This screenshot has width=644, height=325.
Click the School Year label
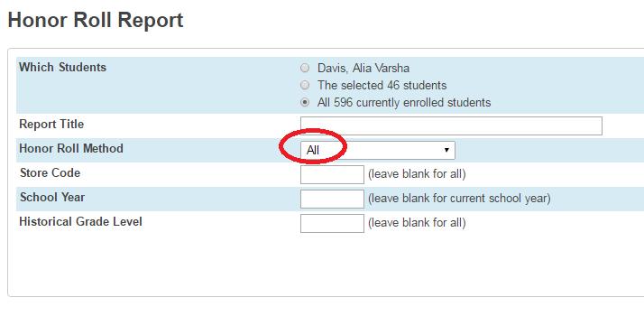(x=52, y=197)
